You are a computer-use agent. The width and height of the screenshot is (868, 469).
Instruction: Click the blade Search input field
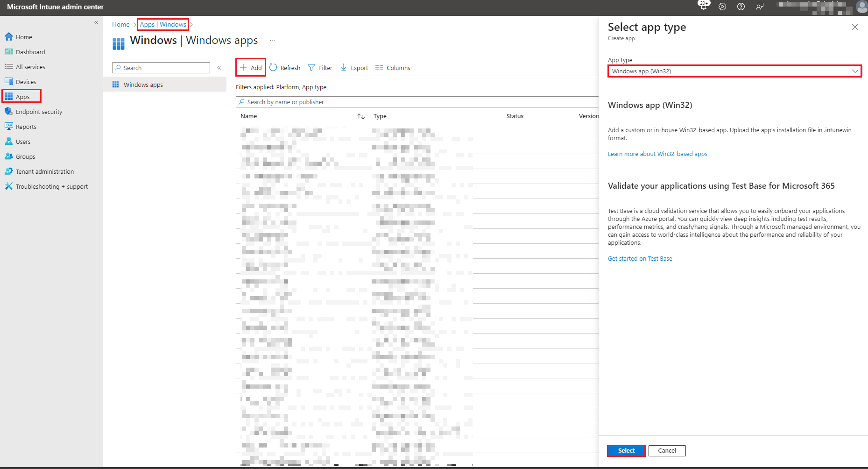161,68
